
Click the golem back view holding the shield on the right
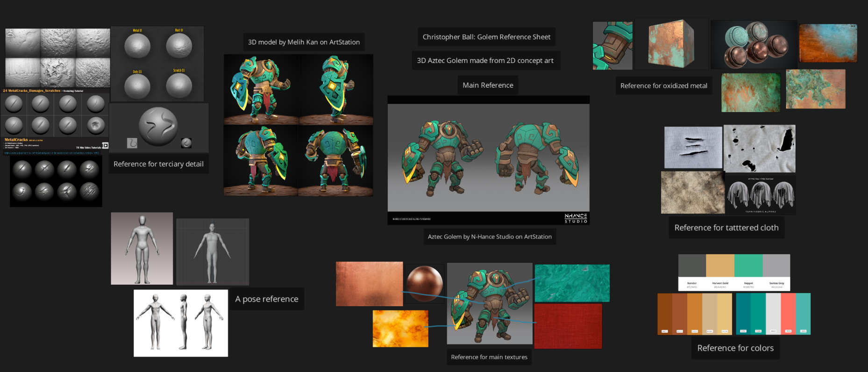click(x=261, y=160)
